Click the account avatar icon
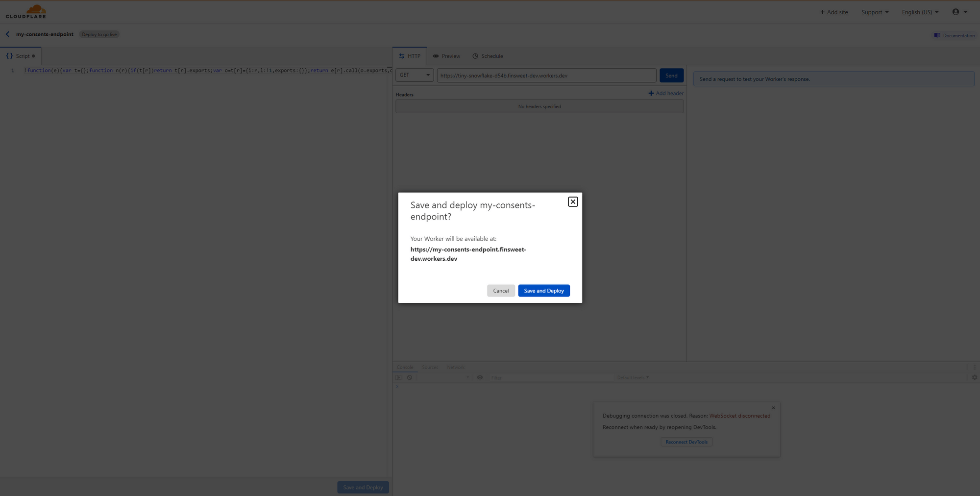980x496 pixels. coord(956,12)
